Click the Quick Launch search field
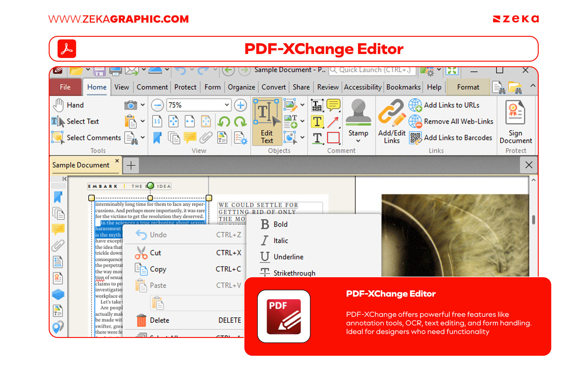Screen dimensions: 588x368 click(x=372, y=70)
